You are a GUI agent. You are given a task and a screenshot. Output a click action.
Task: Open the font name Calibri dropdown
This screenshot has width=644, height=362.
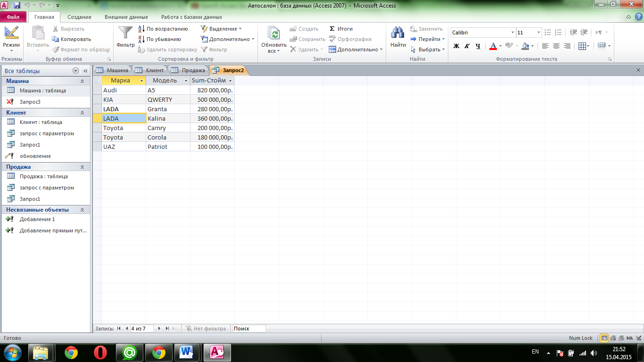pyautogui.click(x=513, y=33)
